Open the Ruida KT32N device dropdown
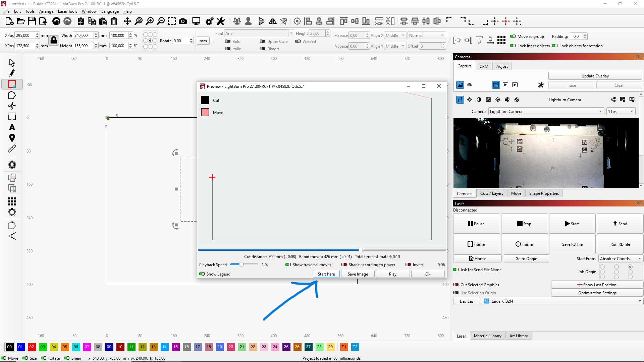This screenshot has height=362, width=644. (x=562, y=301)
